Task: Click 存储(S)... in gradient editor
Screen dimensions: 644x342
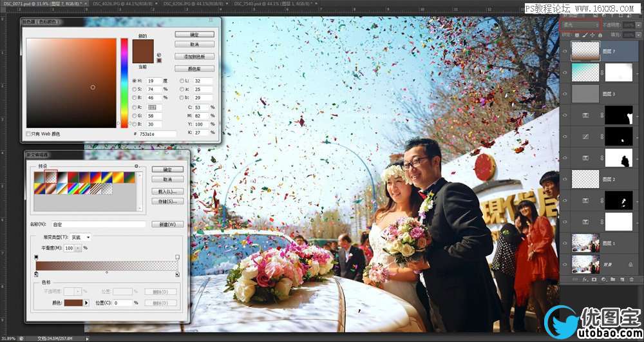Action: 167,201
